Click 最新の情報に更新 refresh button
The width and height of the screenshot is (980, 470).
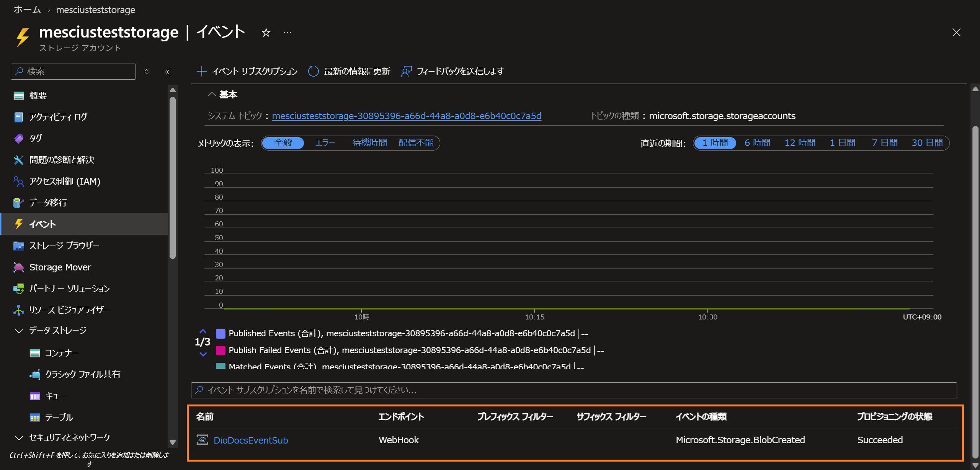pos(349,71)
